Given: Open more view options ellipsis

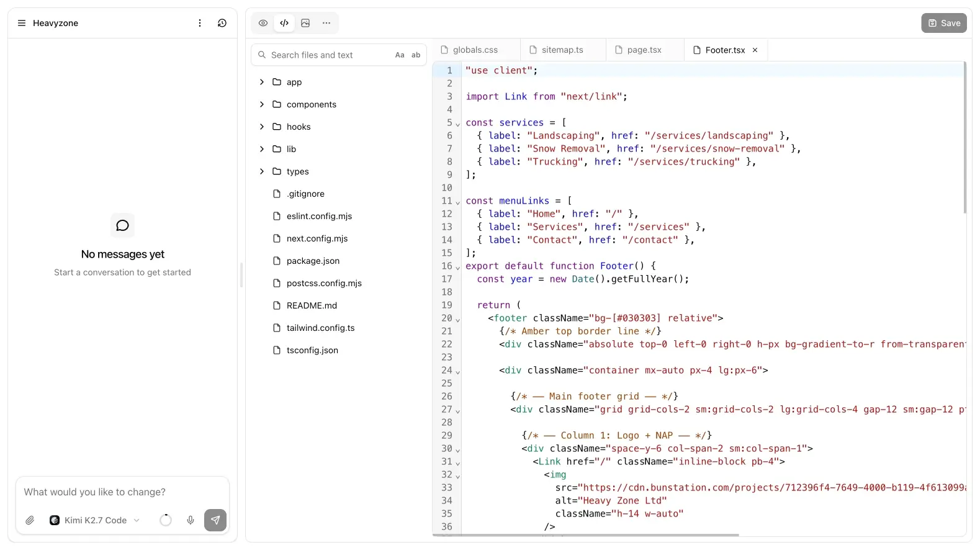Looking at the screenshot, I should (x=326, y=23).
